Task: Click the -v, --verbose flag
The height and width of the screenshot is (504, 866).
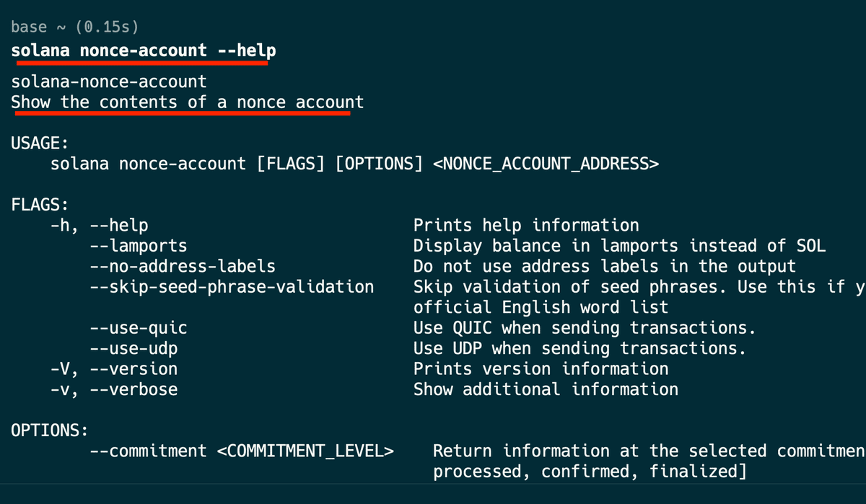Action: (x=114, y=389)
